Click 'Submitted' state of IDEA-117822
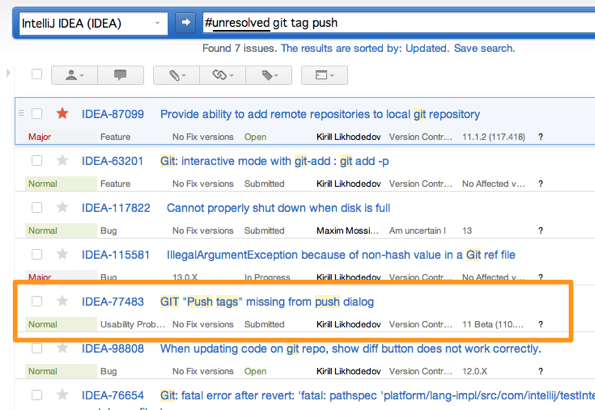 coord(264,231)
